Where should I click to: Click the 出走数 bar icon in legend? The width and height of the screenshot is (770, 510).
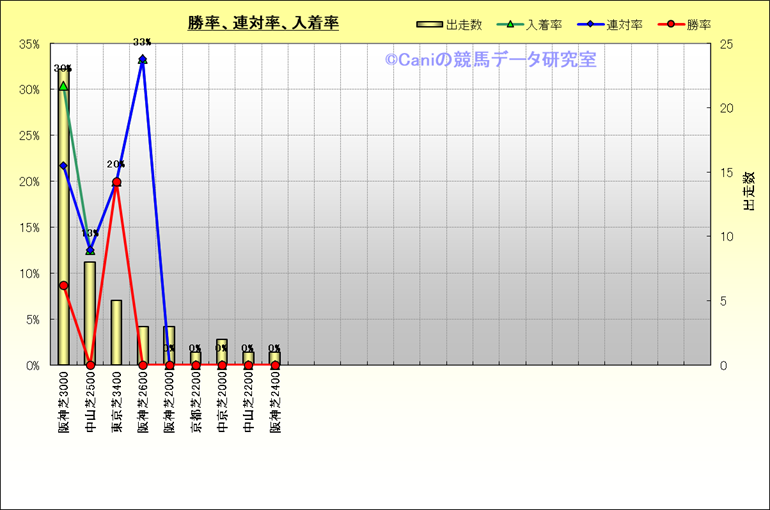[429, 24]
